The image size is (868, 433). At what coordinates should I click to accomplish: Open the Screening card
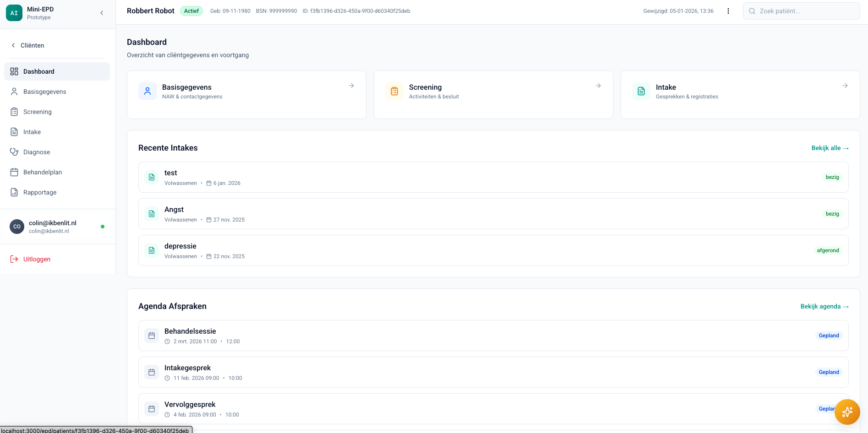[493, 95]
